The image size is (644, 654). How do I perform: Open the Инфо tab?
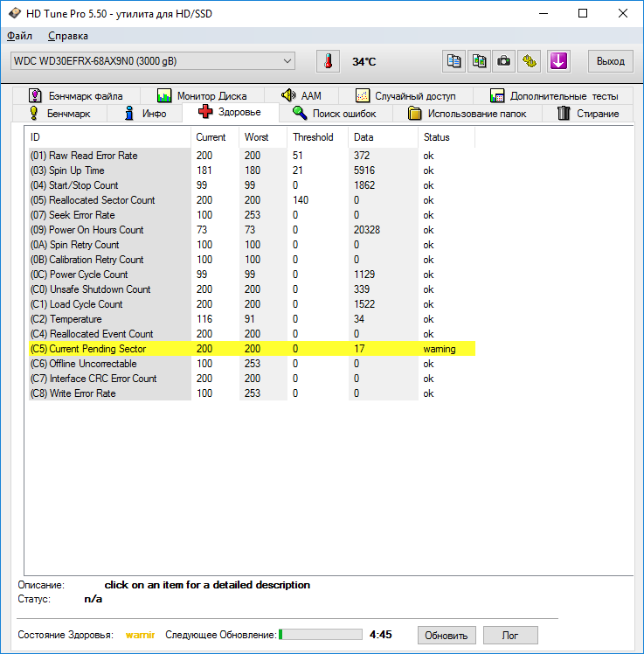pos(145,114)
